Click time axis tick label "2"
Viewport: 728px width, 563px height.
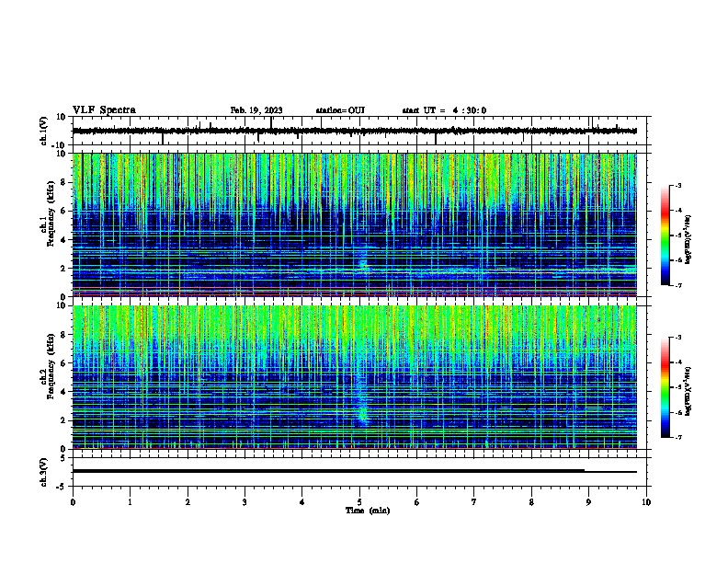[x=188, y=502]
